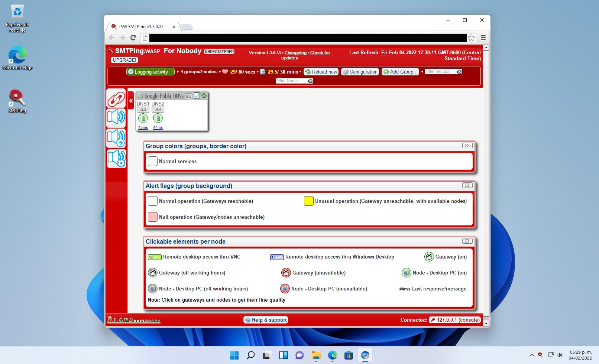Click the red chain link sidebar icon
Image resolution: width=599 pixels, height=364 pixels.
[x=116, y=98]
